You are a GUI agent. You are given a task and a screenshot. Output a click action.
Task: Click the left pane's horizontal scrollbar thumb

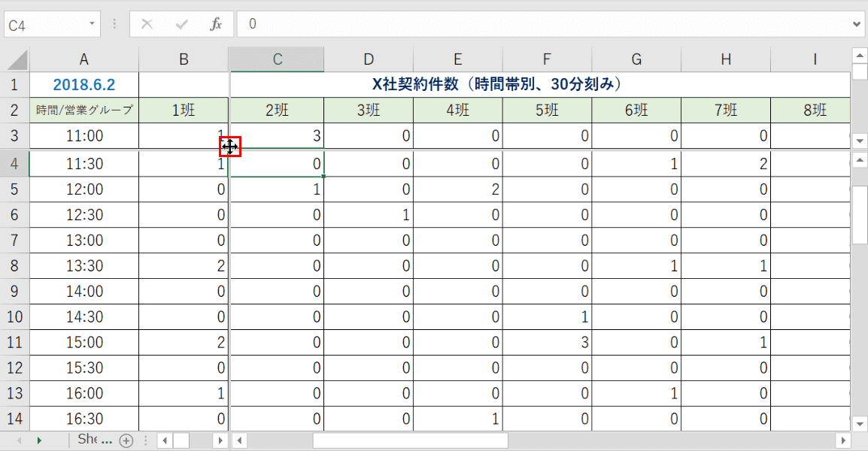pos(181,440)
